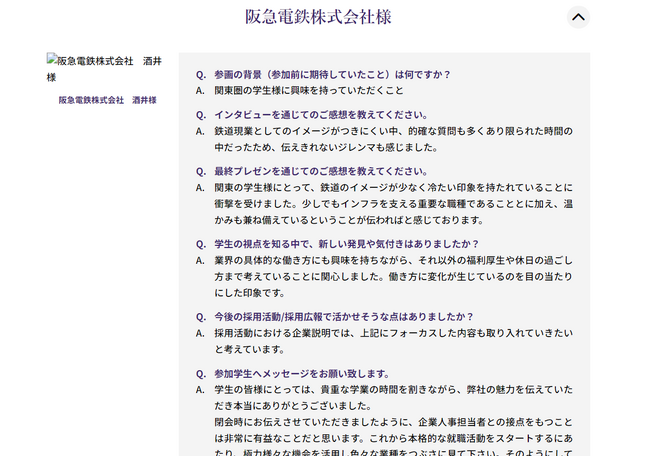
Task: Select question 参加学生へメッセージをお願い致します。
Action: tap(302, 374)
